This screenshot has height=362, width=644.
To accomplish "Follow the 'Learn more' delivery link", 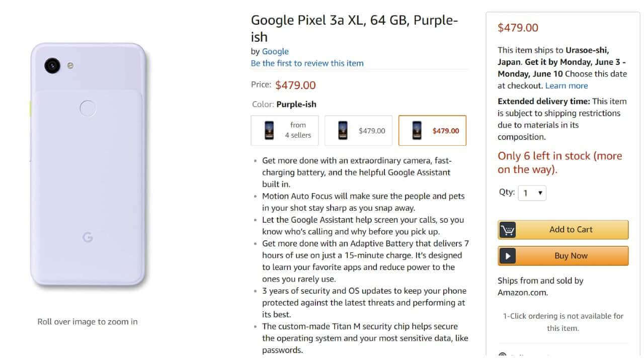I will (567, 86).
